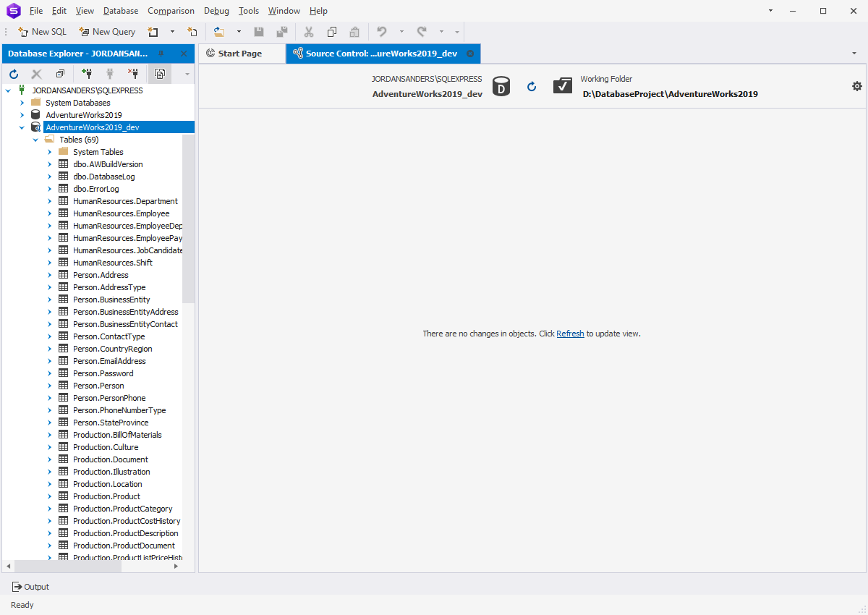Expand the AdventureWorks2019 database node
The width and height of the screenshot is (868, 615).
click(22, 115)
